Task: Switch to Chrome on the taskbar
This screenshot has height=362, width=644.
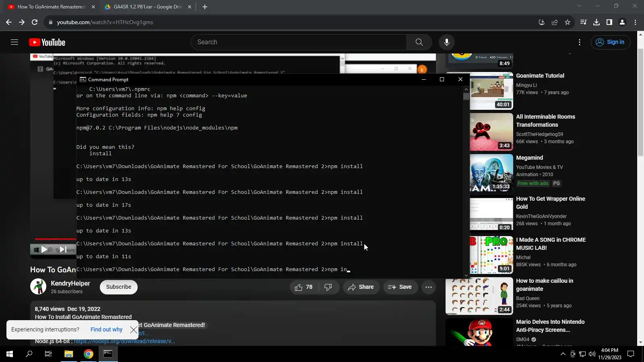Action: click(89, 354)
